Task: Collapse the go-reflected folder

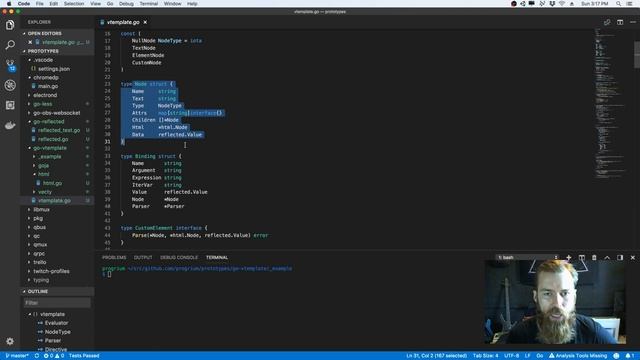Action: tap(49, 122)
